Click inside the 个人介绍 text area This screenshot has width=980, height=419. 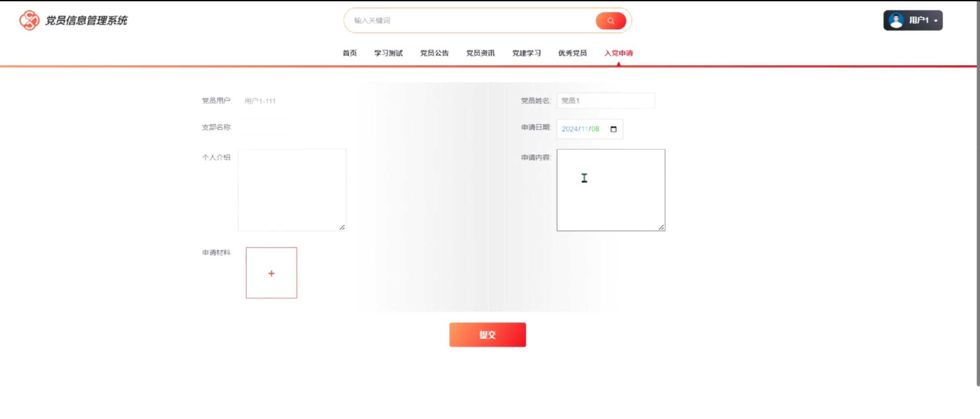292,190
